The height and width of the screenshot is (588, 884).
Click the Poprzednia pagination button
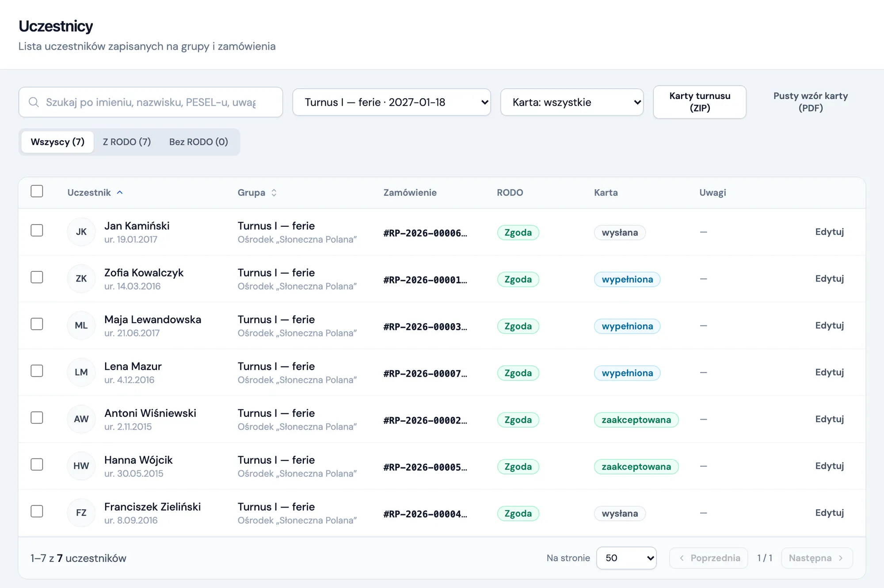[709, 558]
